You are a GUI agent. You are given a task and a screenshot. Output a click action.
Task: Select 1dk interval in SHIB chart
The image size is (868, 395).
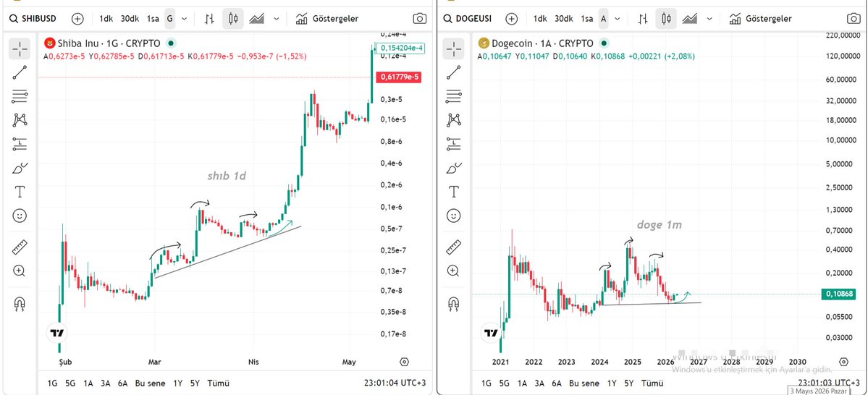[x=106, y=19]
